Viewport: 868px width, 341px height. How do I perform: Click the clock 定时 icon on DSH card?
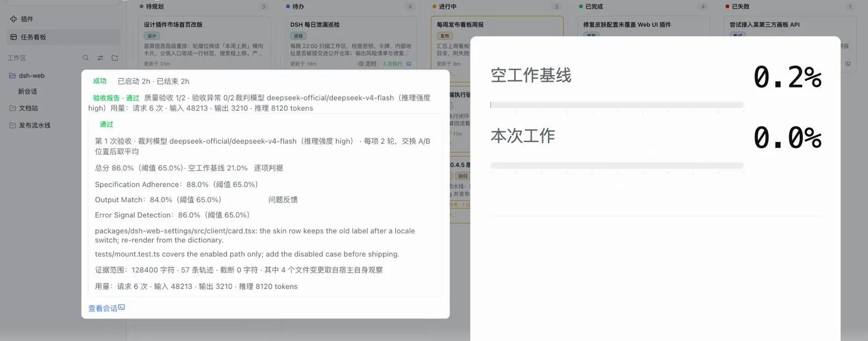(361, 64)
